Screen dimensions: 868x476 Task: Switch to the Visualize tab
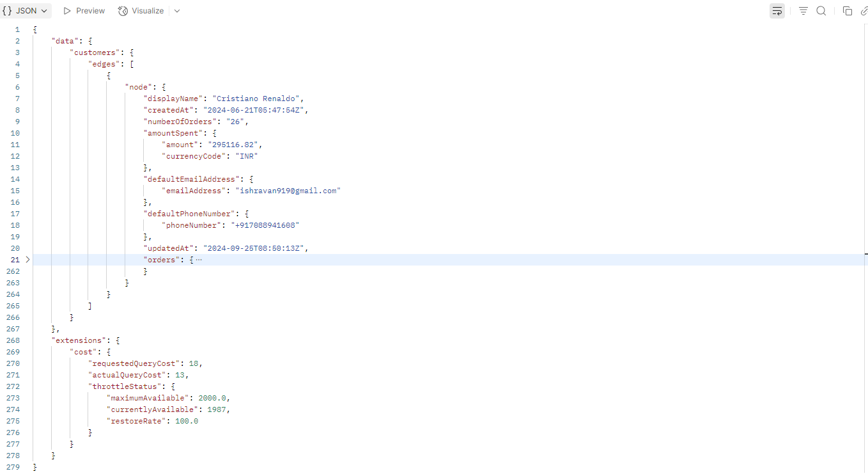point(141,11)
